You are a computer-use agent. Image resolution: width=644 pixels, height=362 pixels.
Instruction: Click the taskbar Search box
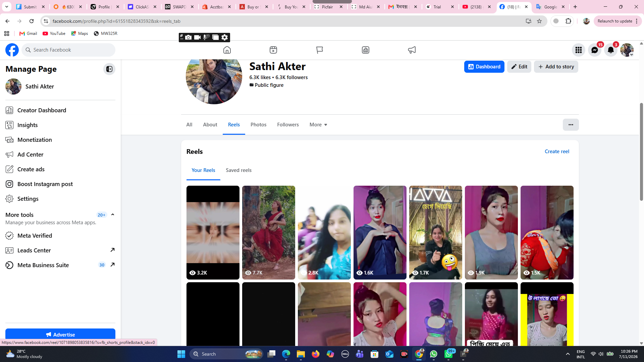point(227,354)
